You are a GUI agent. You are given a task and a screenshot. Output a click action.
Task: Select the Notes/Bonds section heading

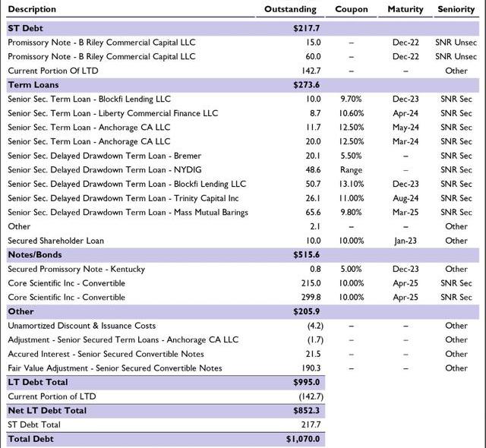[34, 254]
